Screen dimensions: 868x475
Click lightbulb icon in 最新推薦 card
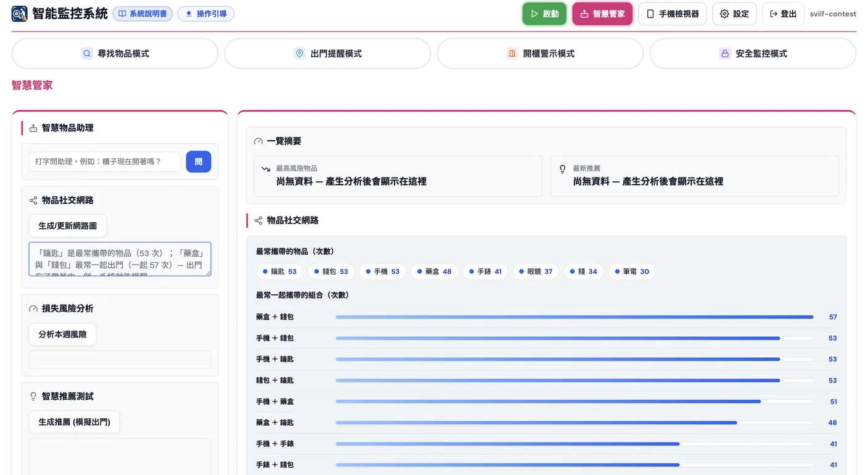click(562, 168)
